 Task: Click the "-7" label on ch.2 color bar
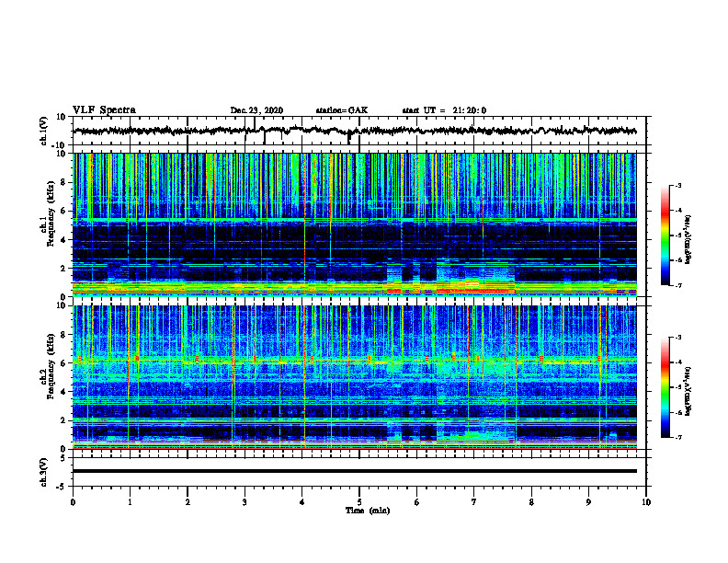[677, 438]
